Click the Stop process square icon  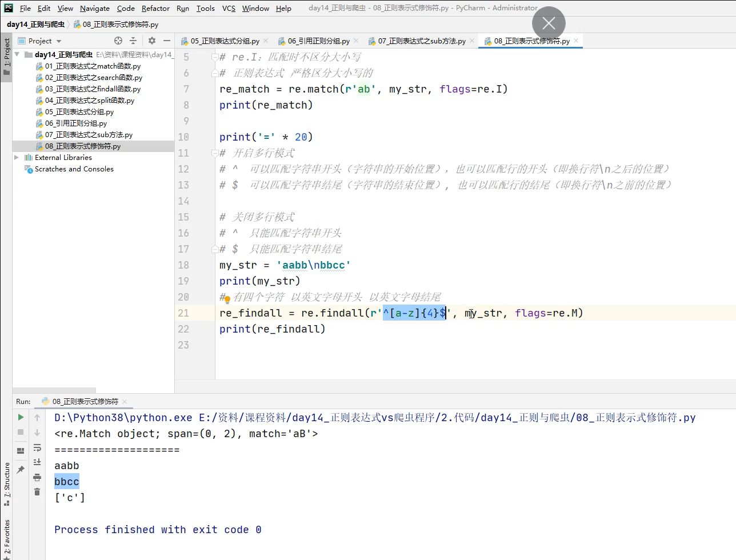pos(21,432)
